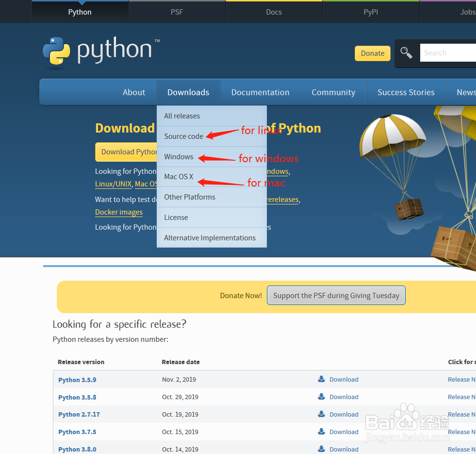Open the Downloads navigation menu
This screenshot has width=476, height=454.
(188, 92)
